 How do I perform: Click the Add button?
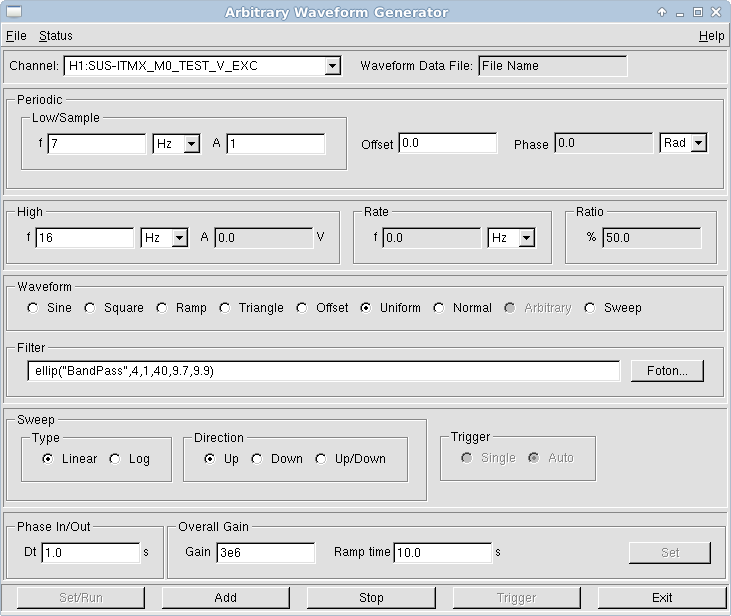click(226, 598)
